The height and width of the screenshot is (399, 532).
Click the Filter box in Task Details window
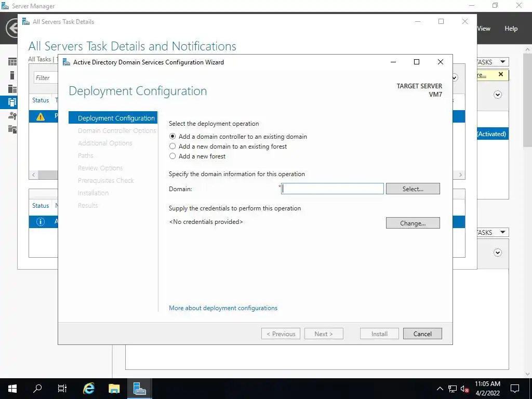tap(46, 78)
